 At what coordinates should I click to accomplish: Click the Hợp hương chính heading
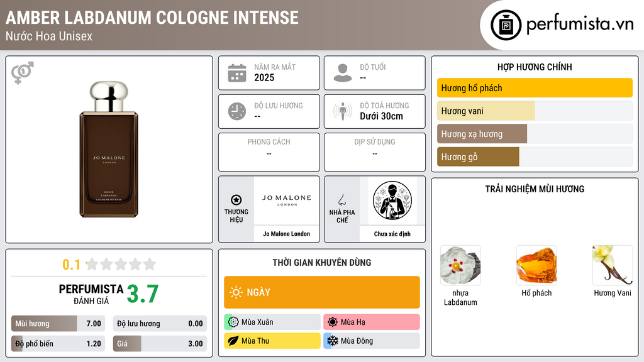coord(535,67)
